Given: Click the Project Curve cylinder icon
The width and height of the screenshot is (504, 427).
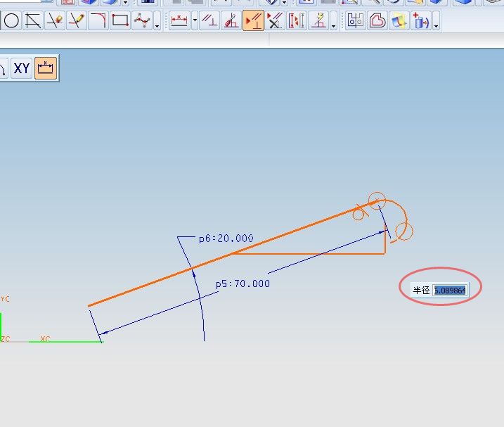Looking at the screenshot, I should 421,21.
